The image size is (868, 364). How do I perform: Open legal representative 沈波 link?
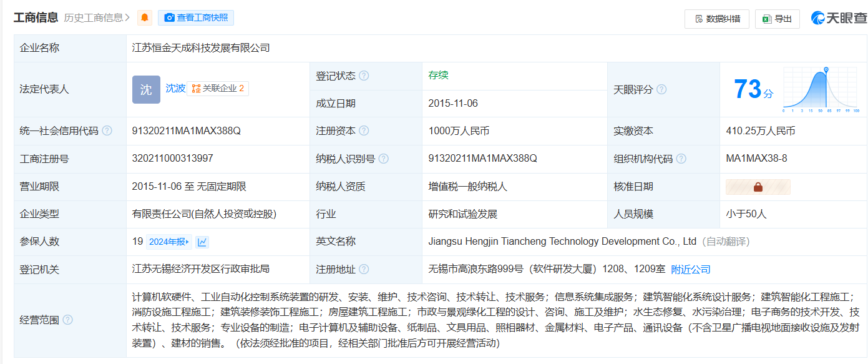[x=175, y=88]
